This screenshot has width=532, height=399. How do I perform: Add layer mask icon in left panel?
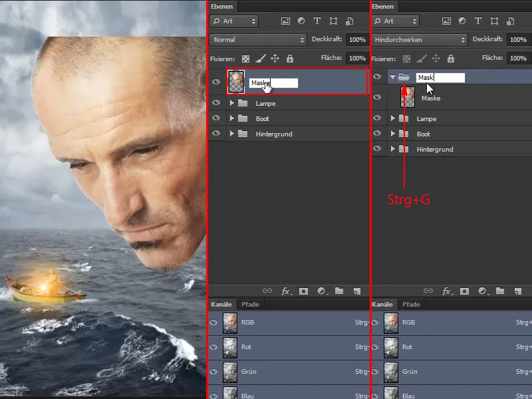tap(303, 291)
